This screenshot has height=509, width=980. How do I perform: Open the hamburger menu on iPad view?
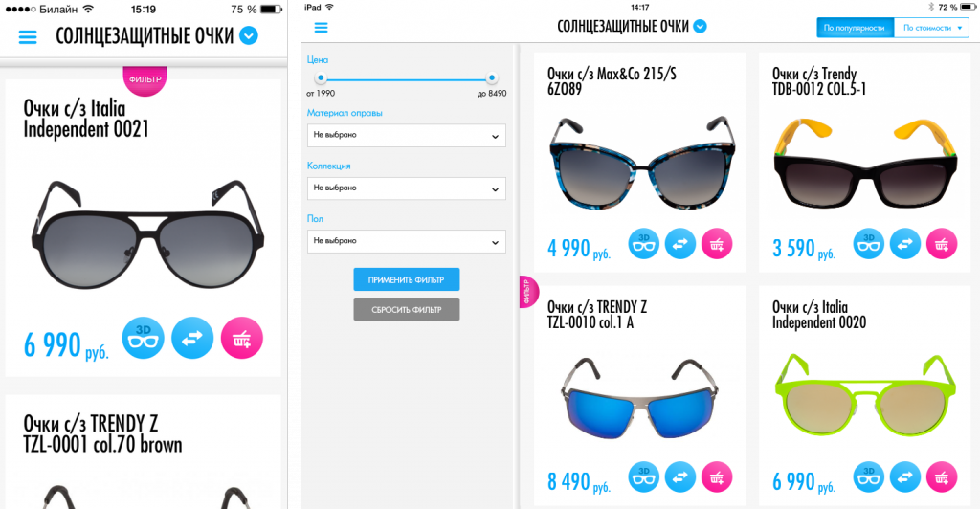pos(322,28)
